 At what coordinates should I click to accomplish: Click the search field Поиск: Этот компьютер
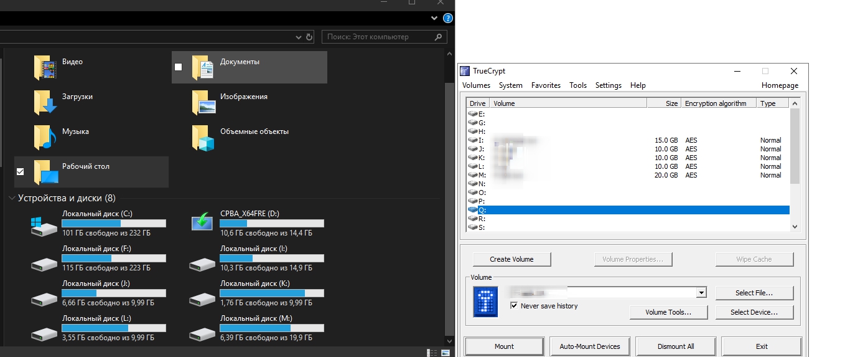point(383,37)
